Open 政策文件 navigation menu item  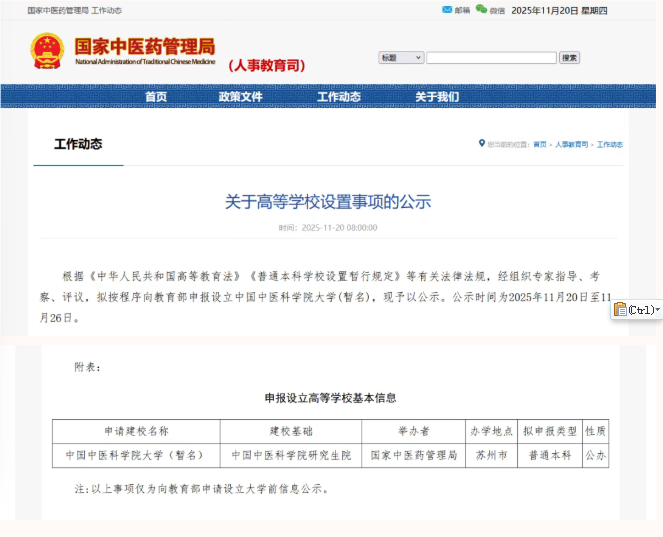click(240, 97)
